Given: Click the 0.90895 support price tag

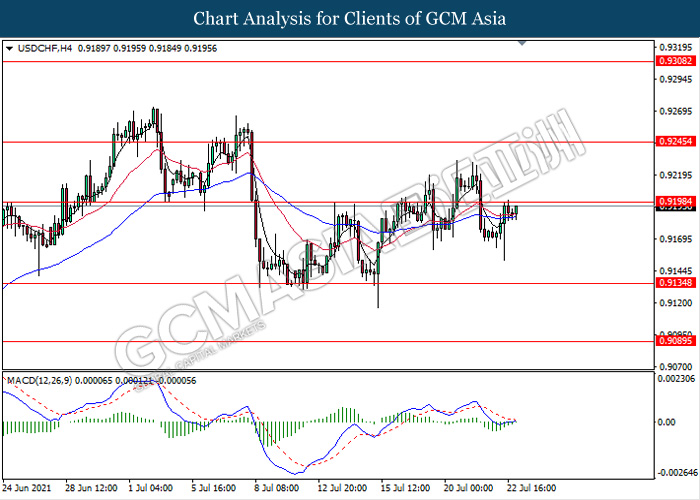Looking at the screenshot, I should coord(673,341).
